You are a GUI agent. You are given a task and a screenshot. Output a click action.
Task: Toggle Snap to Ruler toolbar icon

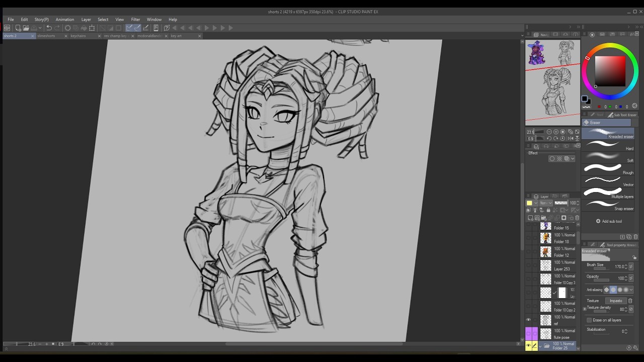point(129,28)
